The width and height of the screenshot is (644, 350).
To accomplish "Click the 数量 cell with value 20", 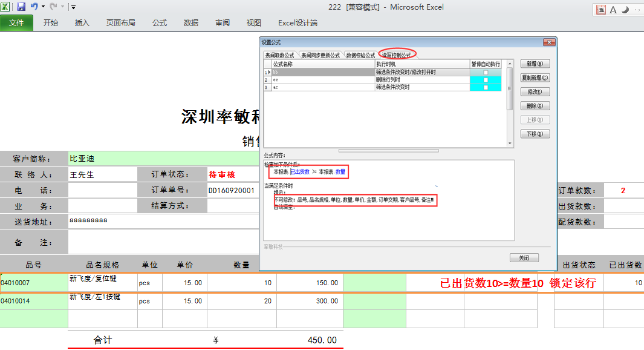I will pos(242,301).
